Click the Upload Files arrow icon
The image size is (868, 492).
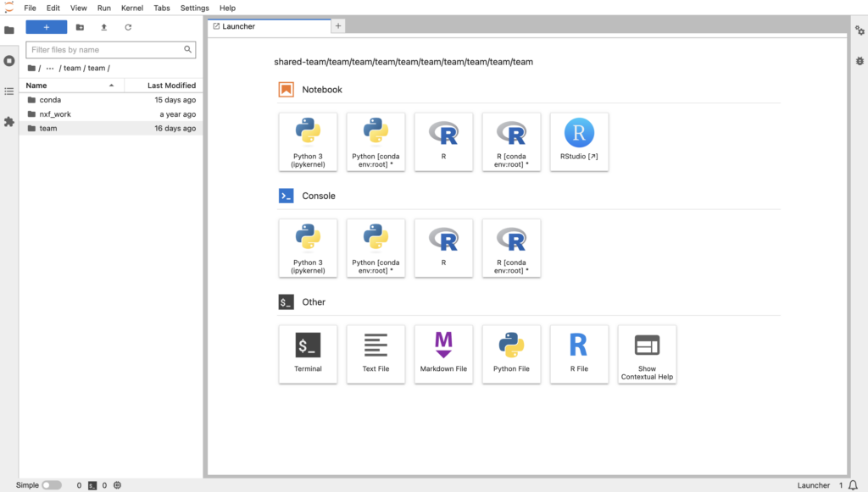tap(103, 27)
